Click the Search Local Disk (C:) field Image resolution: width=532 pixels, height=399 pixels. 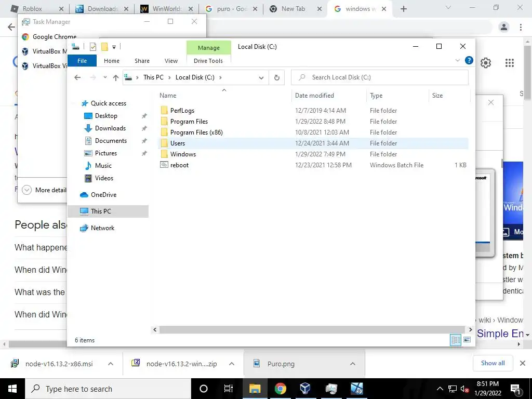pos(380,77)
